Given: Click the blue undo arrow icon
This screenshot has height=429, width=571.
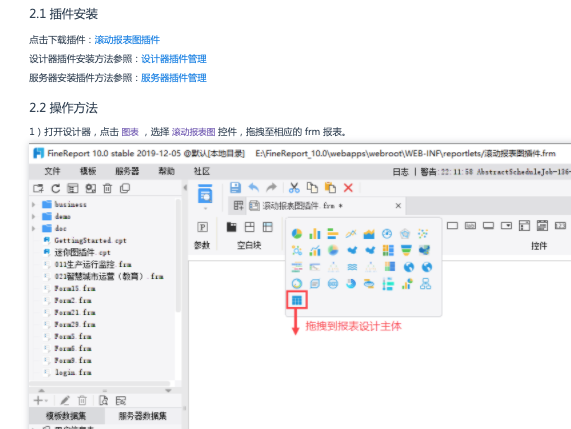Looking at the screenshot, I should click(x=253, y=188).
